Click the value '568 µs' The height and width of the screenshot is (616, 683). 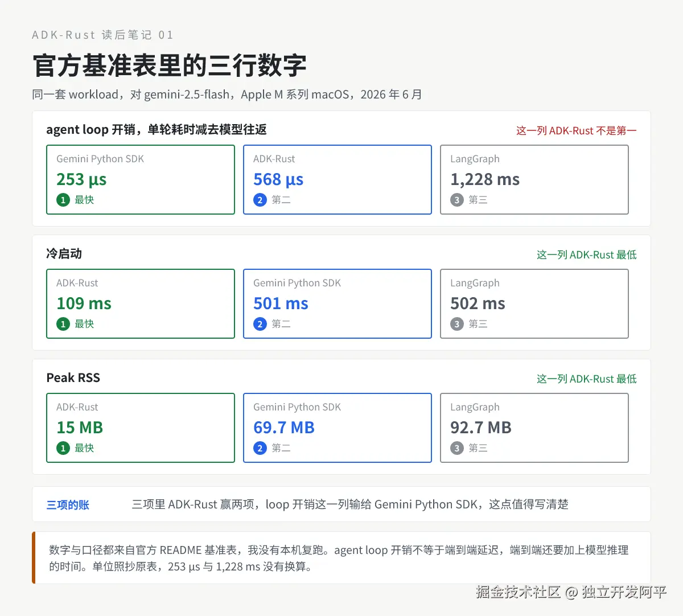278,179
